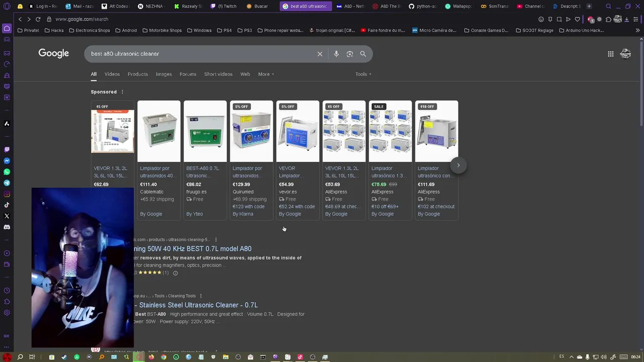
Task: Go back to the previous page
Action: [x=20, y=19]
